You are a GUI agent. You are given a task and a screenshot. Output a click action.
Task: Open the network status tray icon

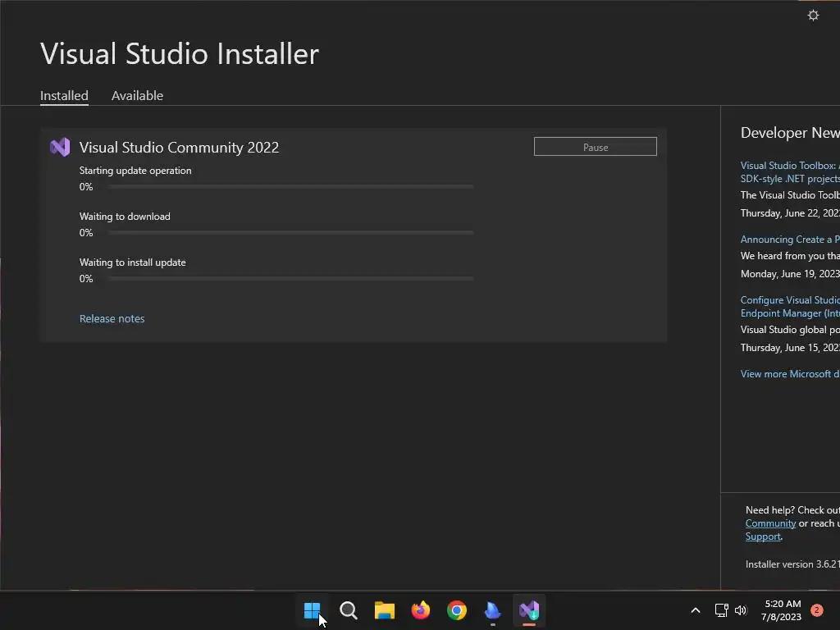pos(721,610)
